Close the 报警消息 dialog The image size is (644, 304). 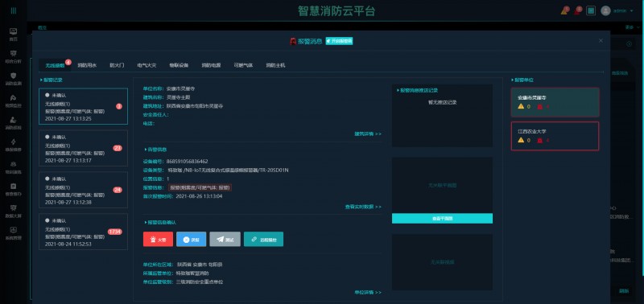pyautogui.click(x=601, y=41)
